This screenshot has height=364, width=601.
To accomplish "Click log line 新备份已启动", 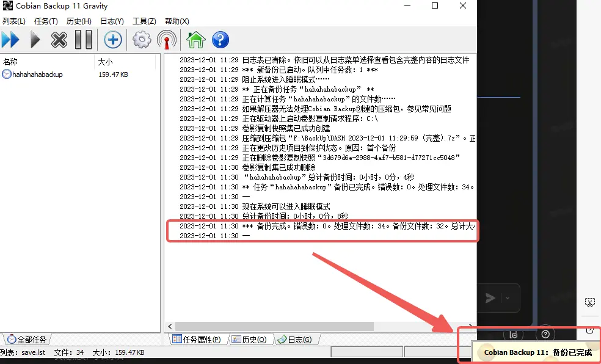I will tap(310, 70).
